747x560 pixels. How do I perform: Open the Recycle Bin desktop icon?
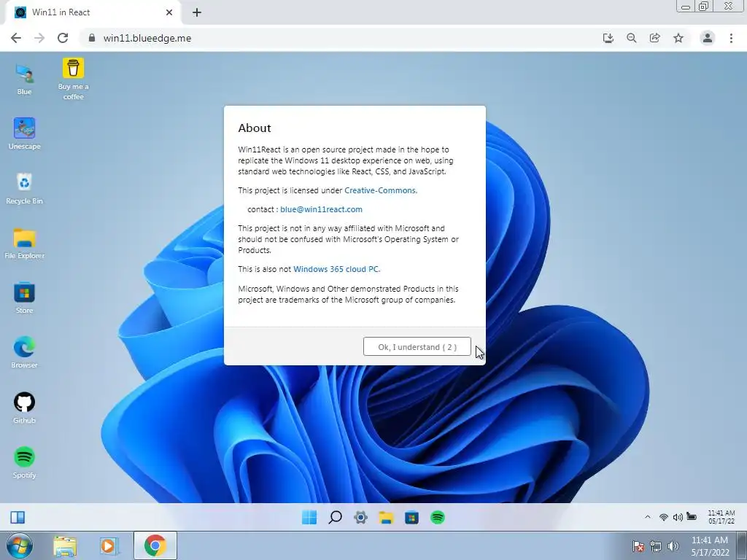24,189
